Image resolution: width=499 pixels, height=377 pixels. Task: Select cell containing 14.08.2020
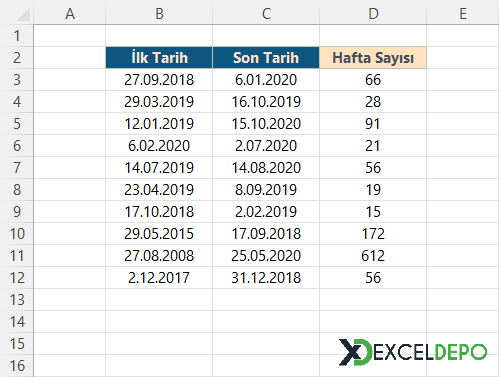click(266, 168)
